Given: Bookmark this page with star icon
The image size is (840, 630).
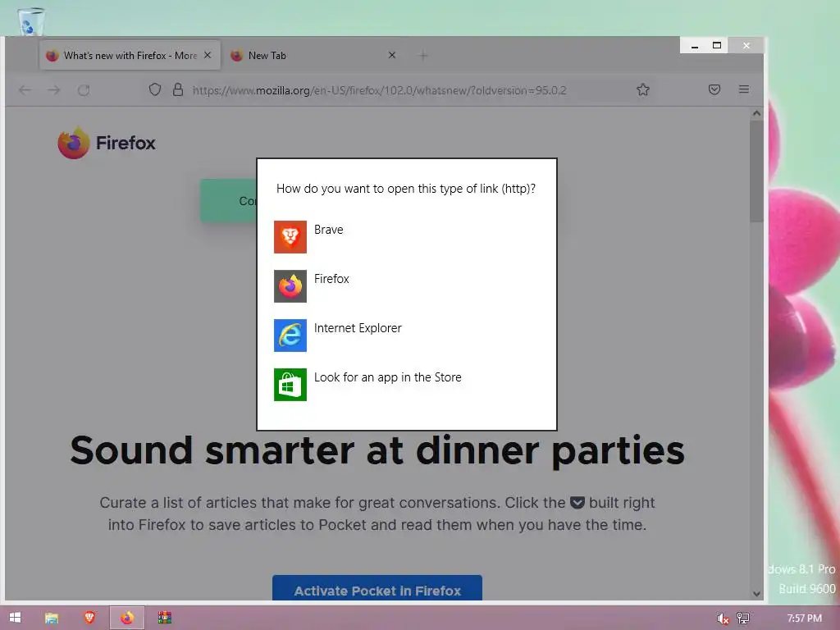Looking at the screenshot, I should [x=643, y=89].
